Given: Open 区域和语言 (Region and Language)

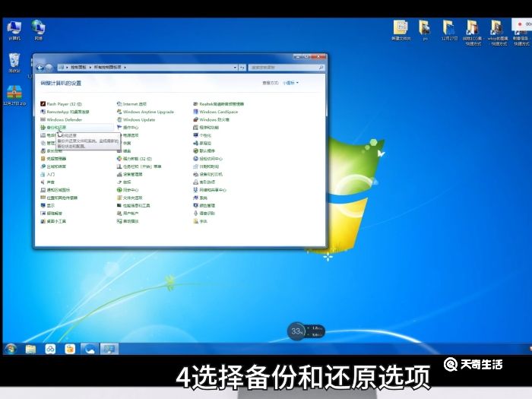Looking at the screenshot, I should coord(53,166).
